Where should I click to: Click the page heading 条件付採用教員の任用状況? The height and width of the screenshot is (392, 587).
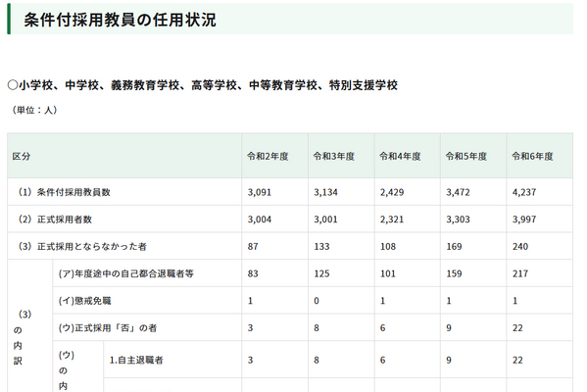120,20
